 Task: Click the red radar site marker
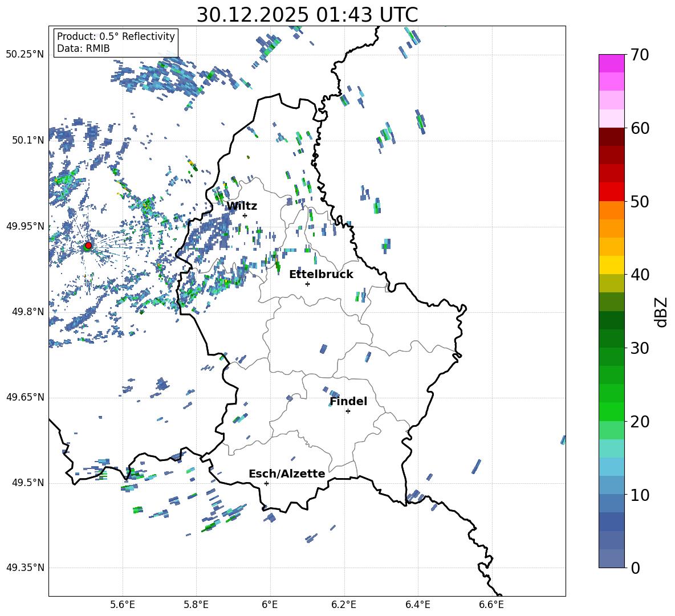click(88, 245)
